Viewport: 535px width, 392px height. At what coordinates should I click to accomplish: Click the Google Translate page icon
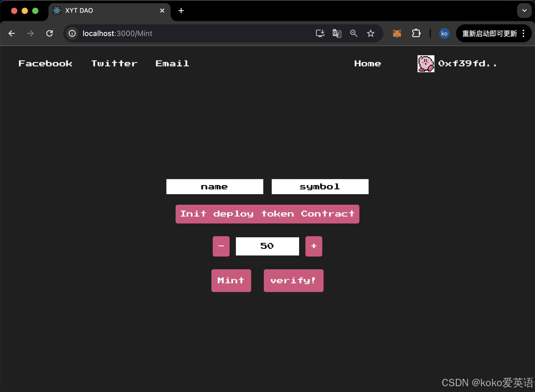[x=337, y=33]
